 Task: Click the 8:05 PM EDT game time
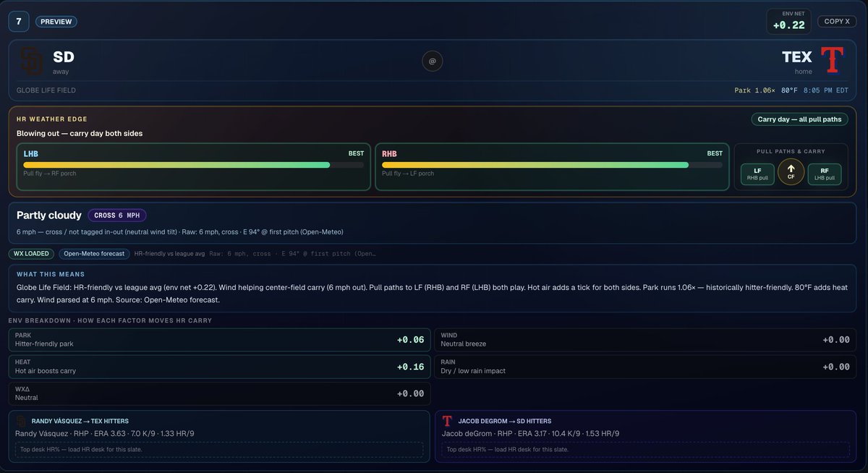point(826,90)
